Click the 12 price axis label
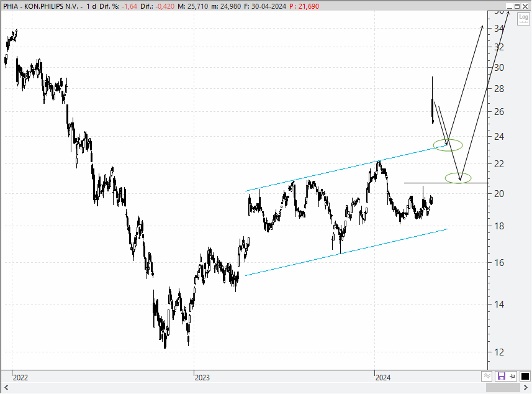Image resolution: width=532 pixels, height=394 pixels. [x=499, y=352]
